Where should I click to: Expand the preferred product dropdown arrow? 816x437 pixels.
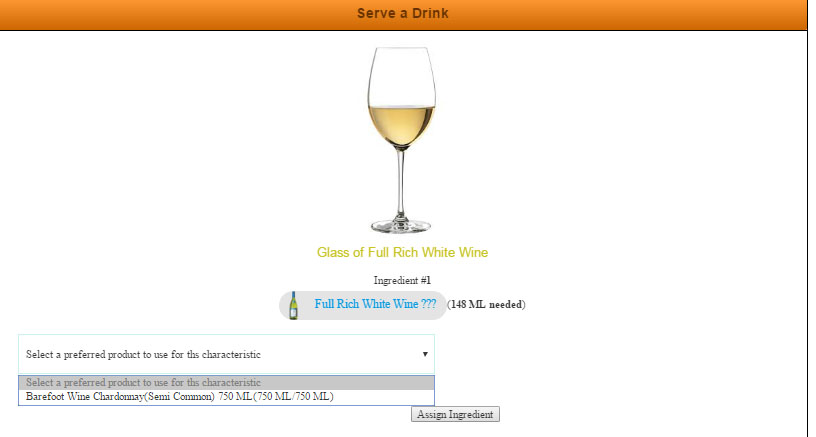click(x=425, y=354)
